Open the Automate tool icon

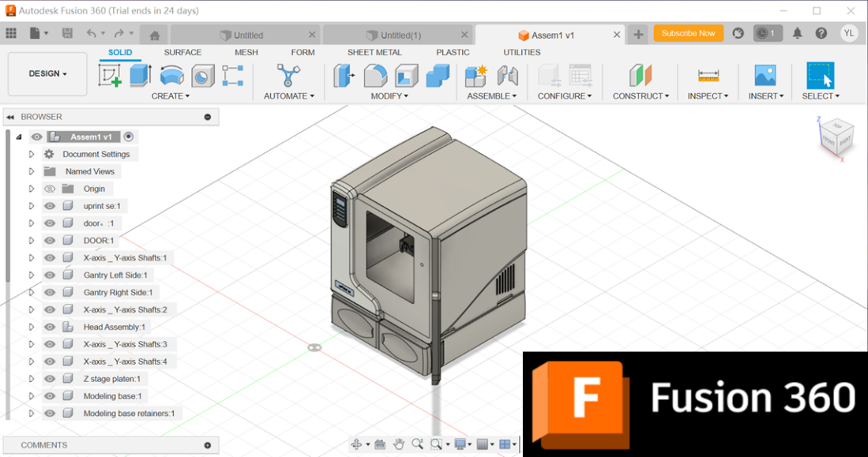click(x=288, y=75)
